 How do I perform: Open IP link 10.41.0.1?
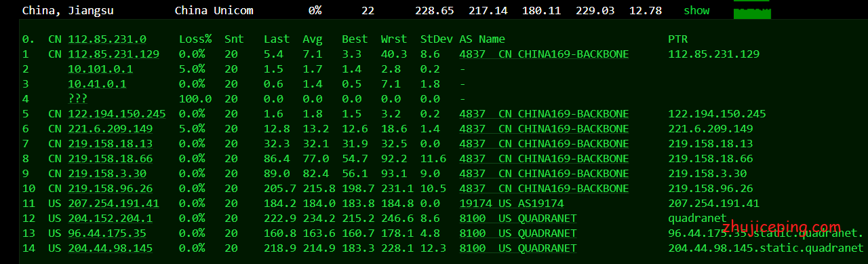[x=97, y=84]
